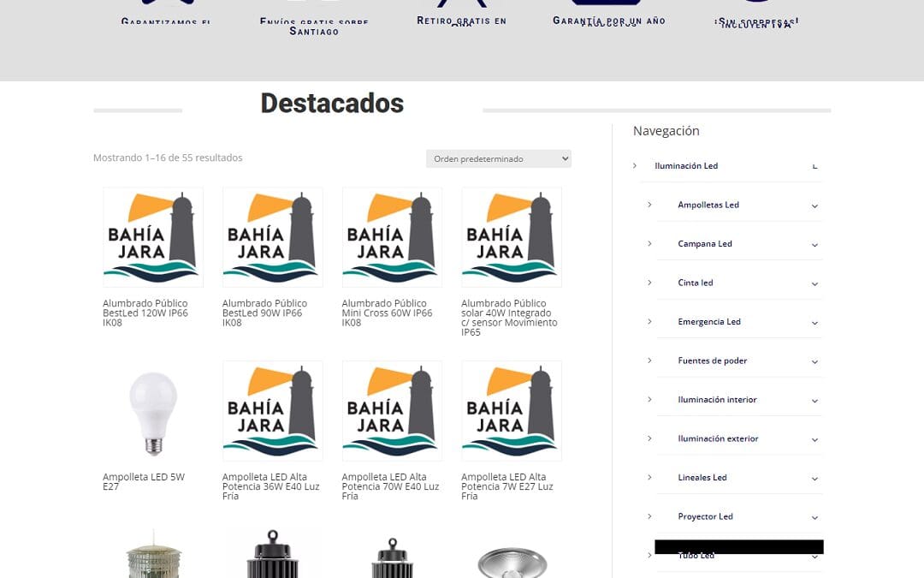Expand the Cinta led submenu arrow
924x578 pixels.
tap(814, 283)
